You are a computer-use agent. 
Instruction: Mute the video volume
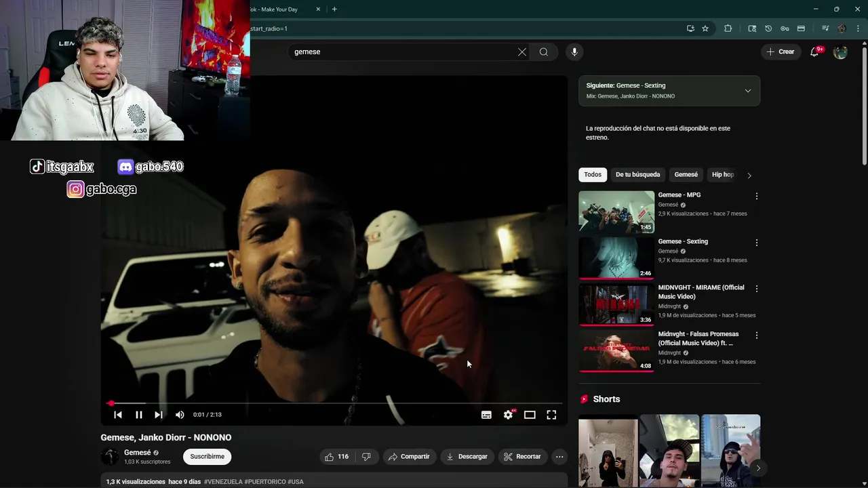click(180, 415)
